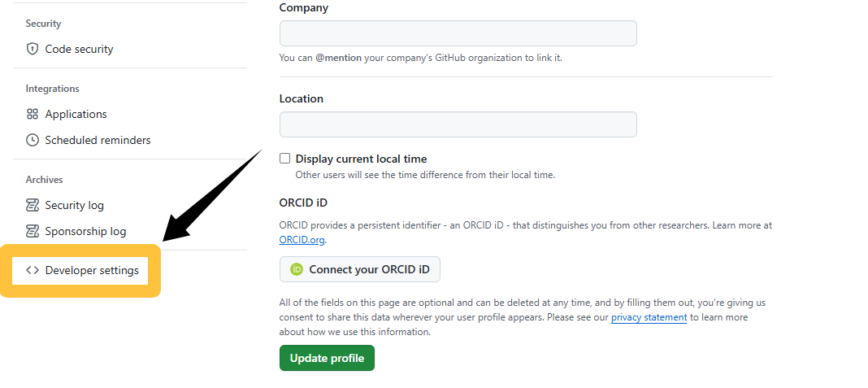Click the Developer settings code icon
The height and width of the screenshot is (388, 868).
[x=33, y=271]
